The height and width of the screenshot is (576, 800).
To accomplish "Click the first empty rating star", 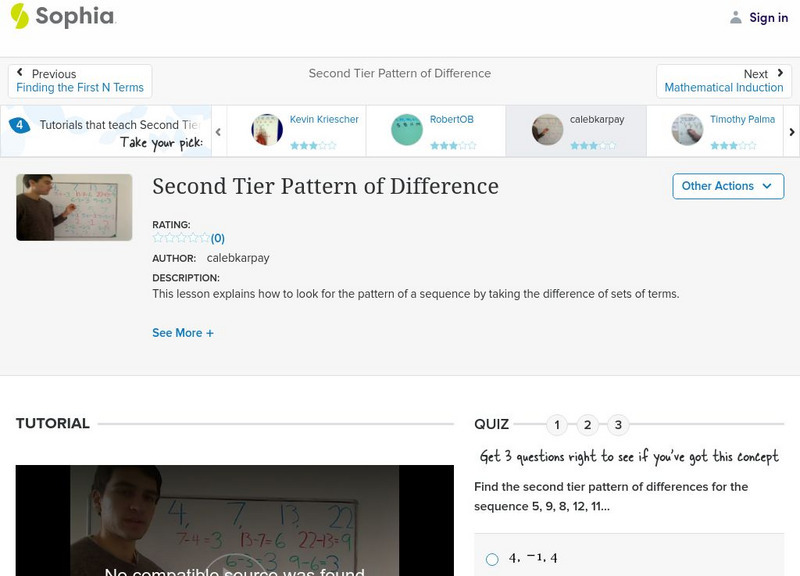I will pyautogui.click(x=155, y=238).
